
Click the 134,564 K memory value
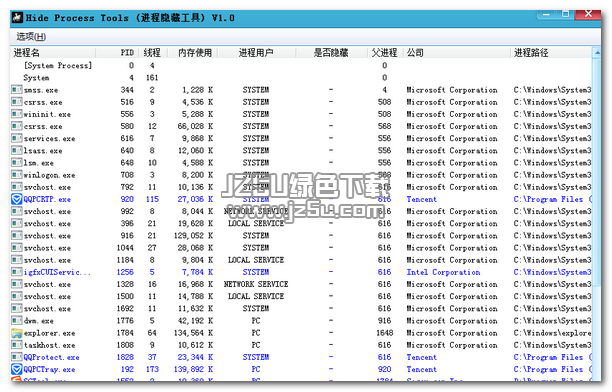point(194,333)
